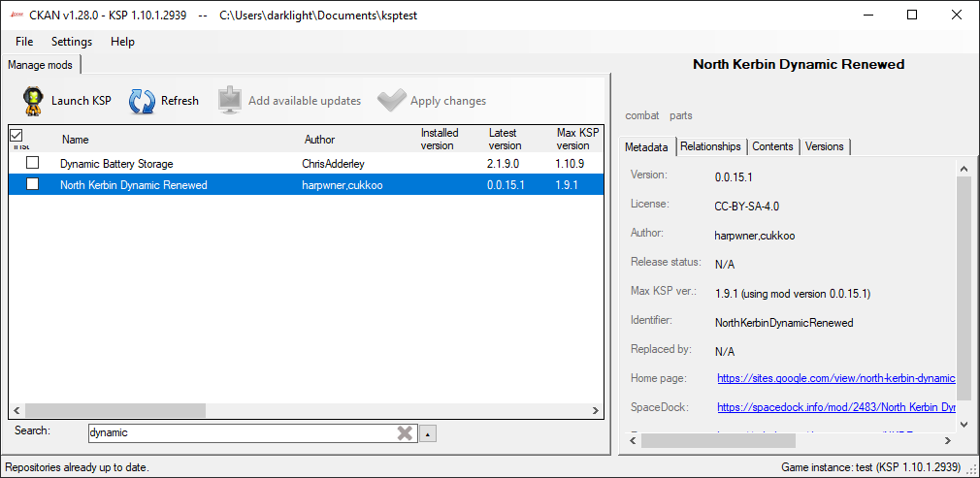Open the Settings menu
980x478 pixels.
click(72, 42)
